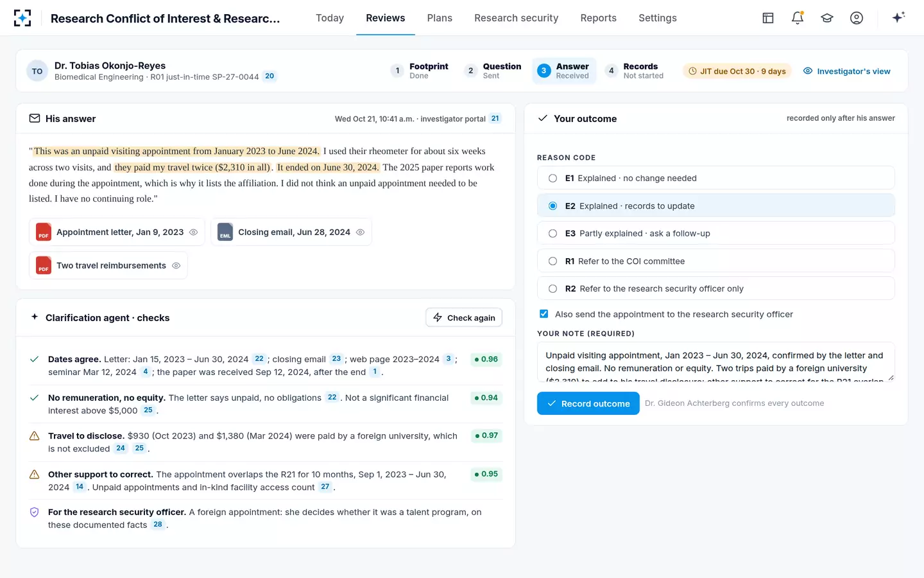
Task: Click the TO investigator avatar
Action: click(x=37, y=71)
